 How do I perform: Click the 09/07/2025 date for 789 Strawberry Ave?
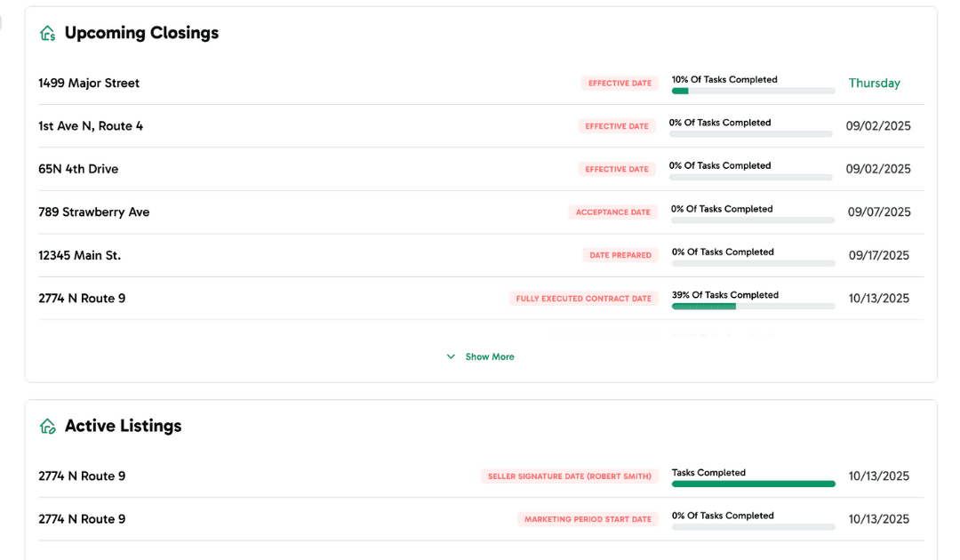pos(878,212)
